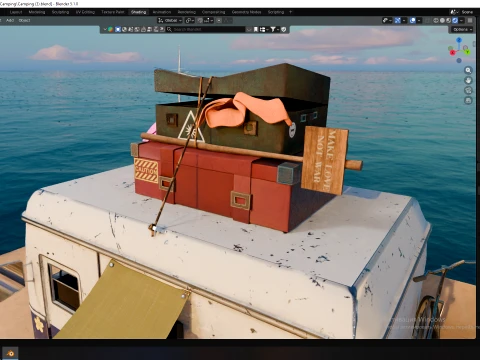
Task: Toggle camera view button
Action: [x=468, y=90]
